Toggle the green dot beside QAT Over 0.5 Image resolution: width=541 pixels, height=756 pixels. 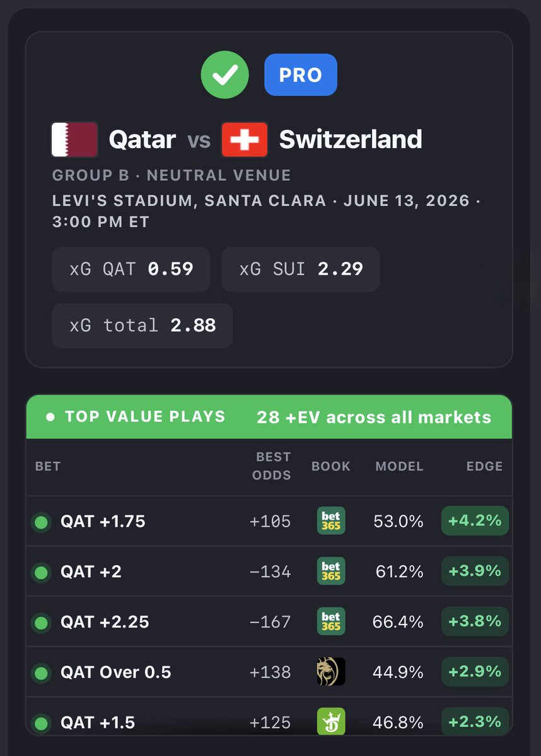41,673
